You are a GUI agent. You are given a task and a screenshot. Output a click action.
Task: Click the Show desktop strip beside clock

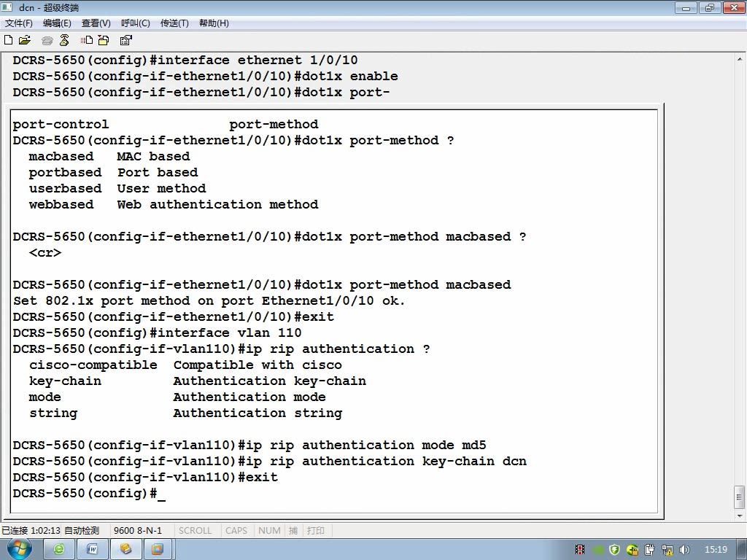coord(743,550)
